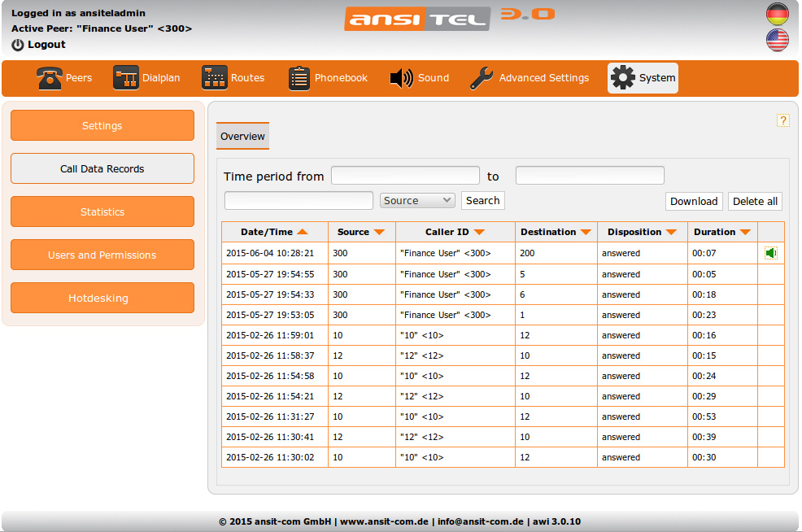This screenshot has width=802, height=532.
Task: Click the Sound speaker icon
Action: point(402,78)
